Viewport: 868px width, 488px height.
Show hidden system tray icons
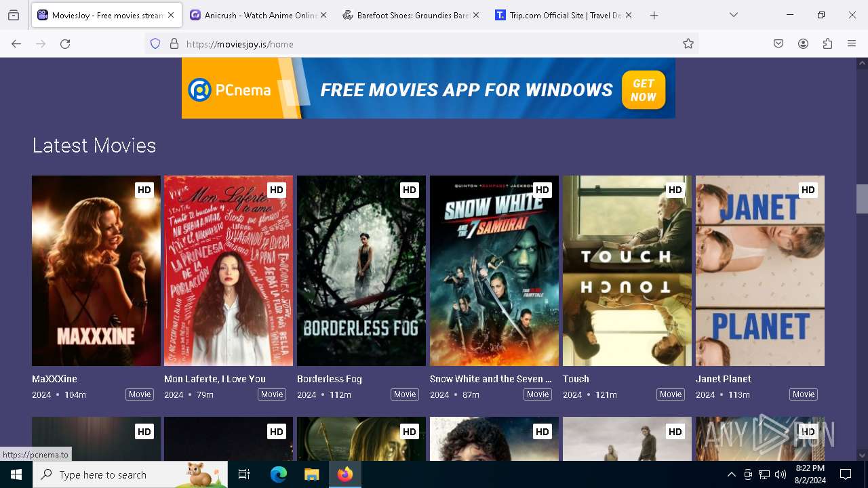(x=731, y=474)
